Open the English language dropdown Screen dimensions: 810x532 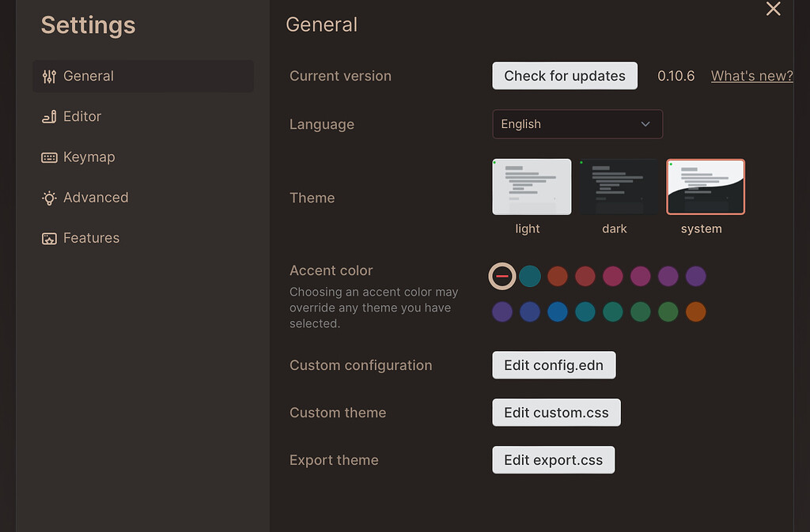(x=577, y=124)
